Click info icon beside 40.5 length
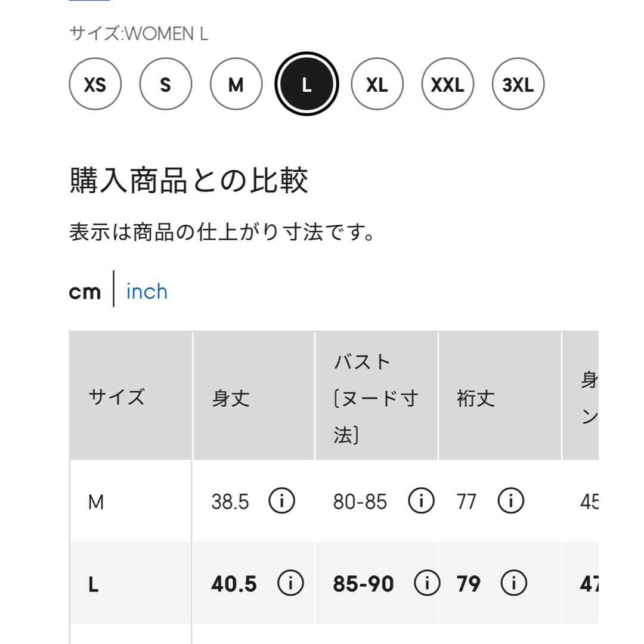Viewport: 644px width, 644px height. [x=290, y=583]
